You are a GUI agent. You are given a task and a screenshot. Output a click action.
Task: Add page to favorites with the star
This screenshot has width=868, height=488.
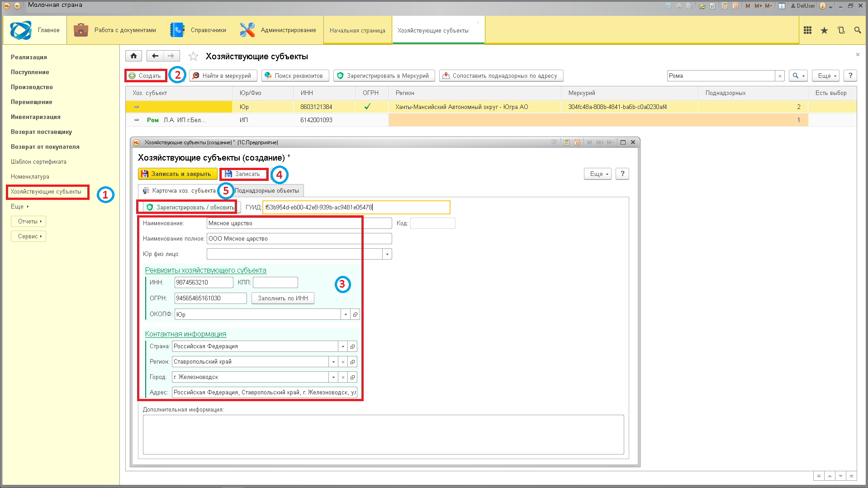(x=193, y=57)
